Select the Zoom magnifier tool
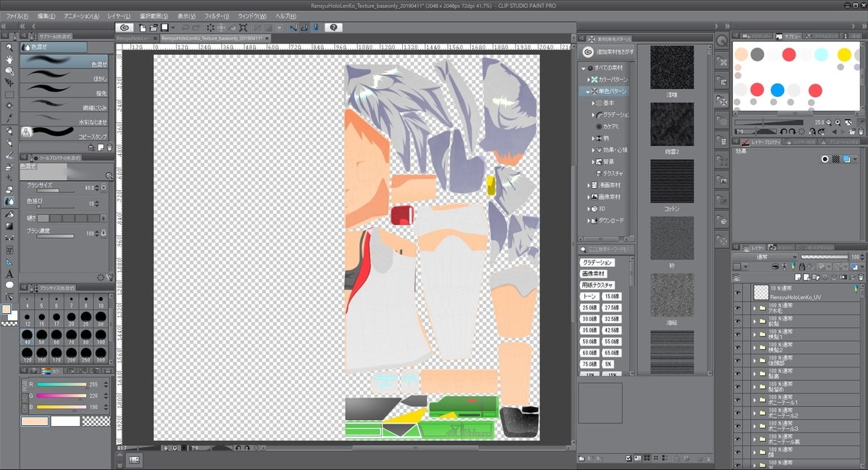This screenshot has width=868, height=470. (9, 48)
